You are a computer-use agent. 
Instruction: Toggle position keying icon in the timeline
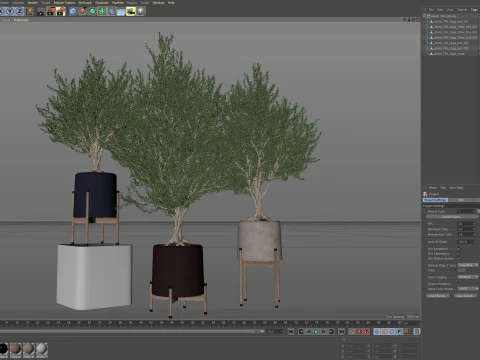pyautogui.click(x=377, y=331)
